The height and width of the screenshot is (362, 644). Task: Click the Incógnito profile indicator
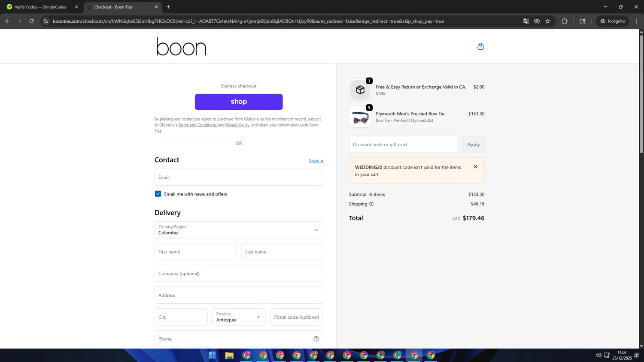pos(613,21)
